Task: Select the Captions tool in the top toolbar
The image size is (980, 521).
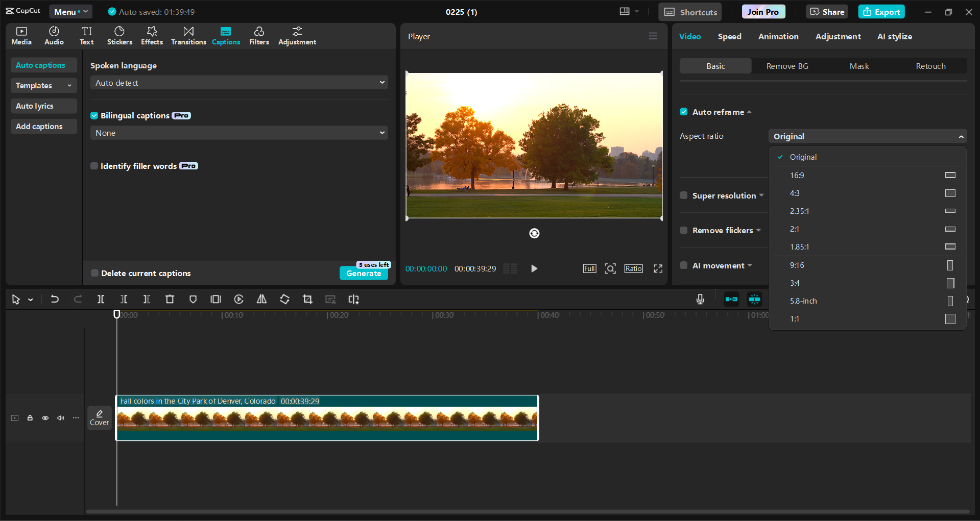Action: click(226, 36)
